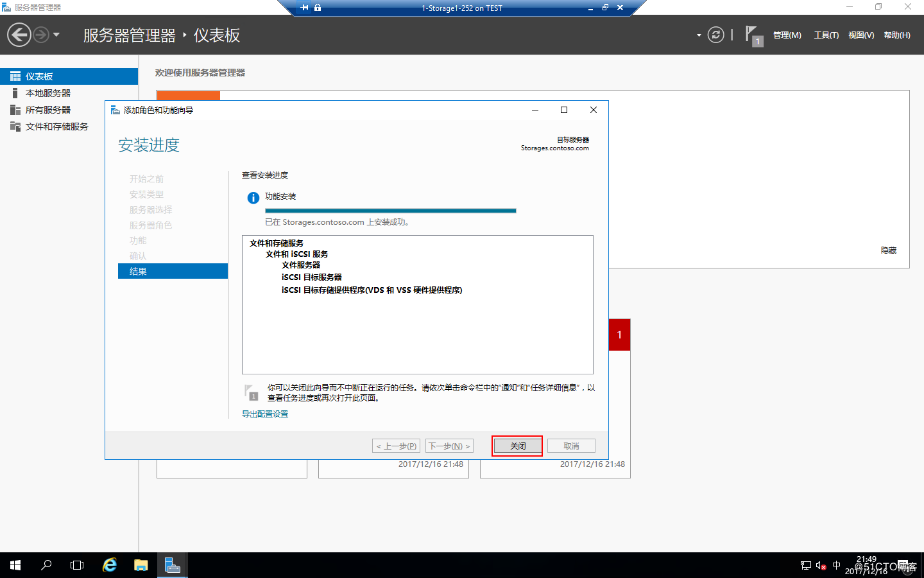Click the 上一步(P) button
The image size is (924, 578).
coord(397,446)
